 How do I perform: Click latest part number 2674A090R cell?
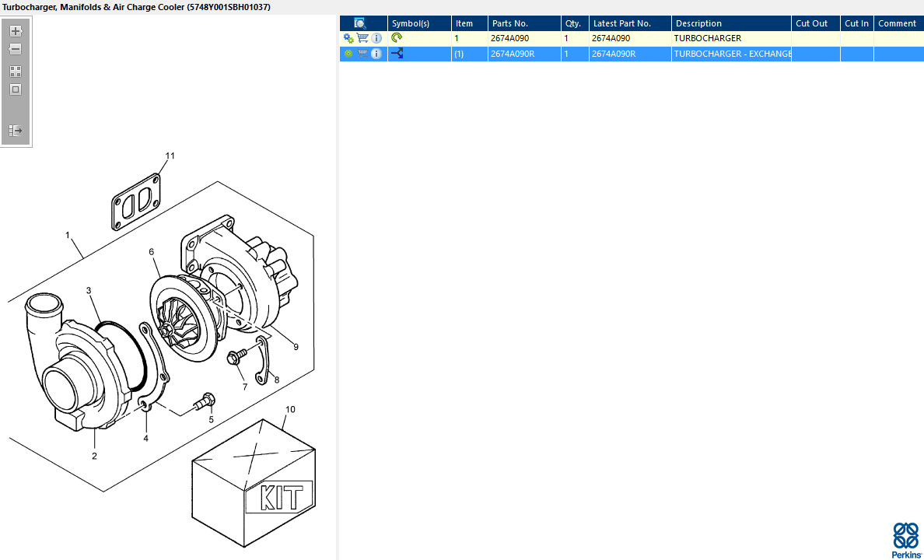click(x=630, y=54)
